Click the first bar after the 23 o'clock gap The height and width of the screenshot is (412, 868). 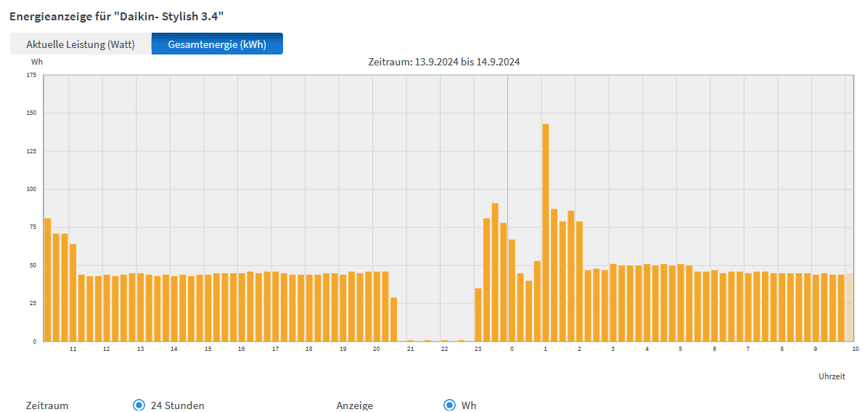(478, 315)
